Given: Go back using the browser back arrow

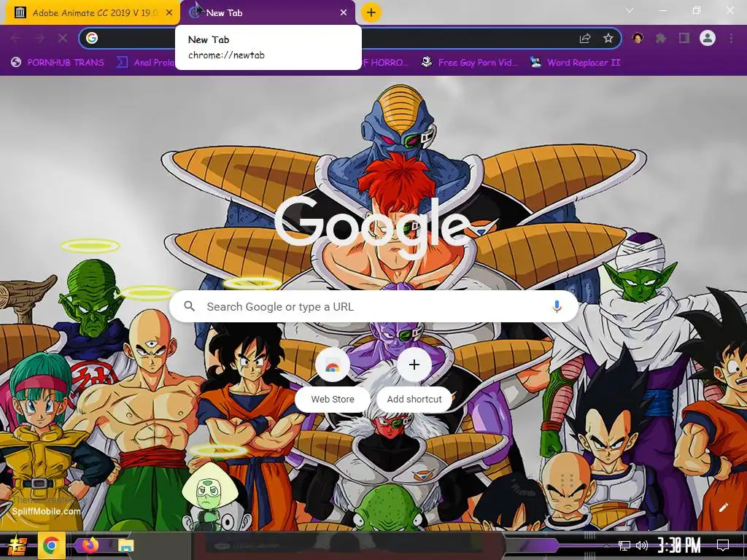Looking at the screenshot, I should 15,38.
